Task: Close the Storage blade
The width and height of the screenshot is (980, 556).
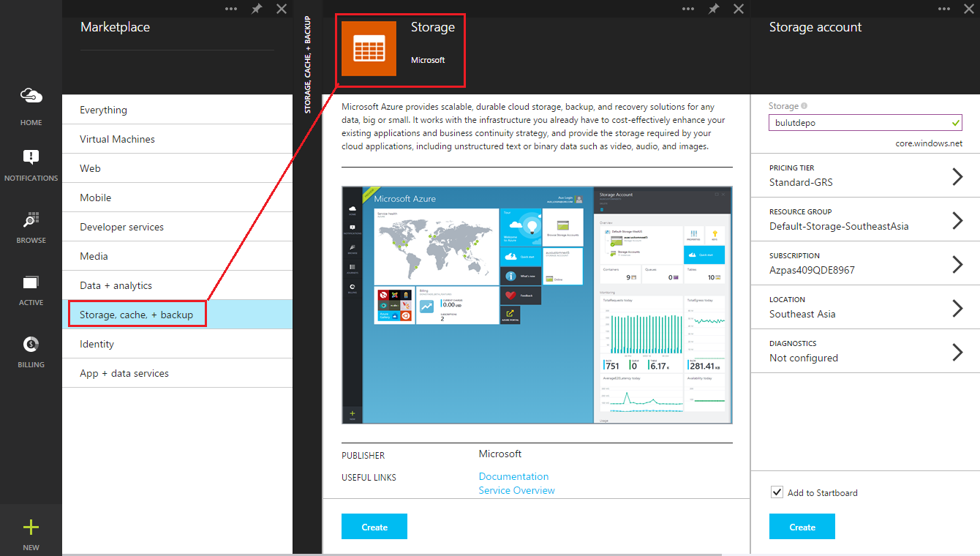Action: (x=739, y=9)
